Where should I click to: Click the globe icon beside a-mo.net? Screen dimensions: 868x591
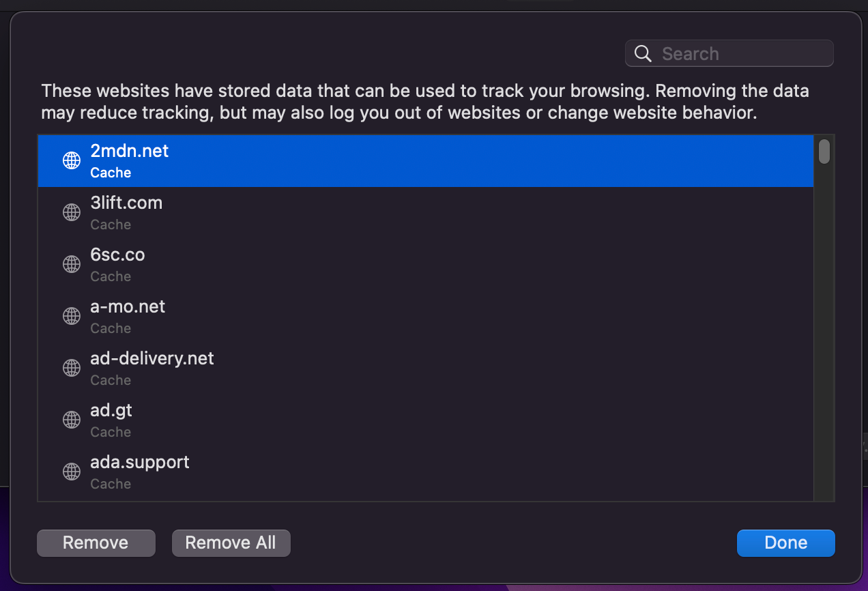[72, 316]
